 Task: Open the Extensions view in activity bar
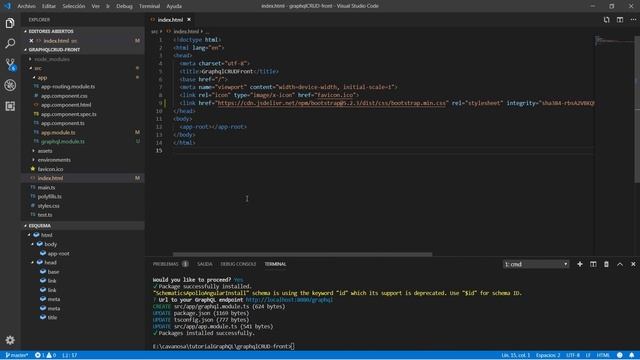click(10, 106)
